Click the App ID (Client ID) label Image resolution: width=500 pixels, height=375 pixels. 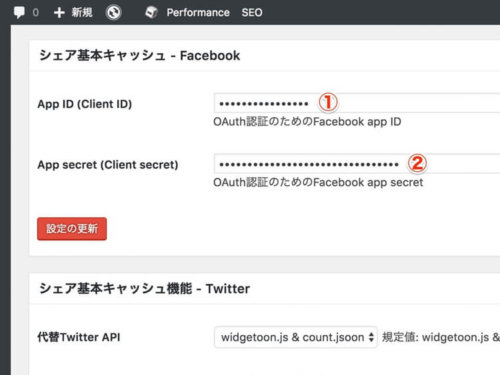click(x=85, y=104)
